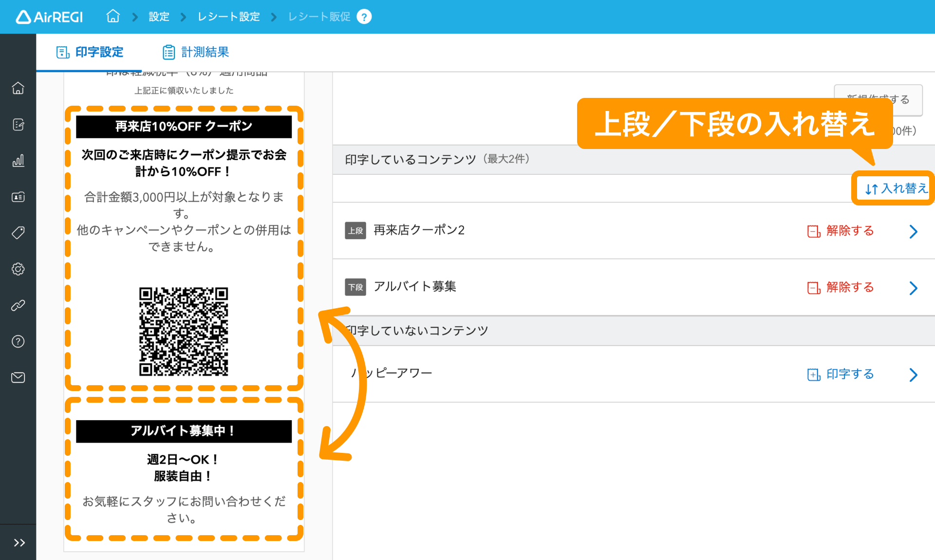Screen dimensions: 935x560
Task: Click 解除する for 再来店クーポン2
Action: 841,231
